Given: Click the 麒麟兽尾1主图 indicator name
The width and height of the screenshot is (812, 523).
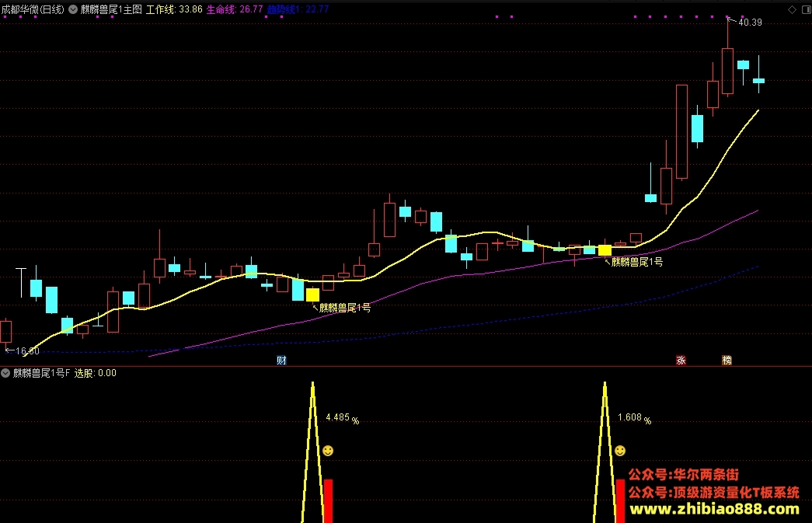Looking at the screenshot, I should pyautogui.click(x=111, y=9).
